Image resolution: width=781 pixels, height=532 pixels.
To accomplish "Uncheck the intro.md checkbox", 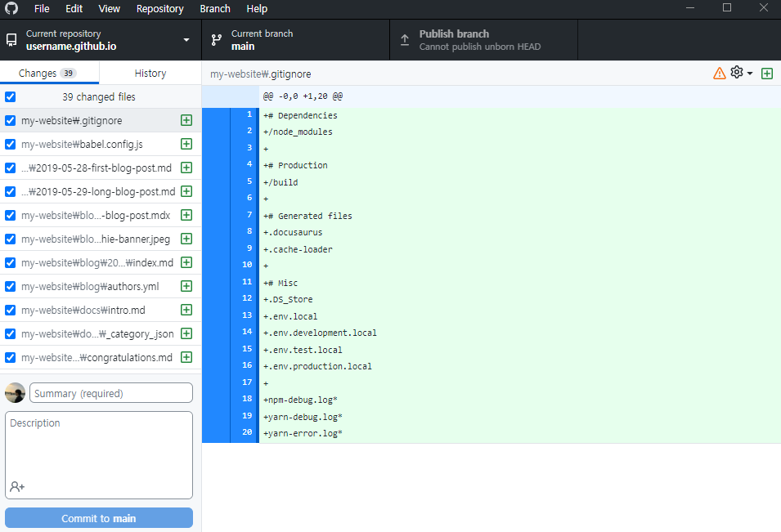I will tap(10, 310).
